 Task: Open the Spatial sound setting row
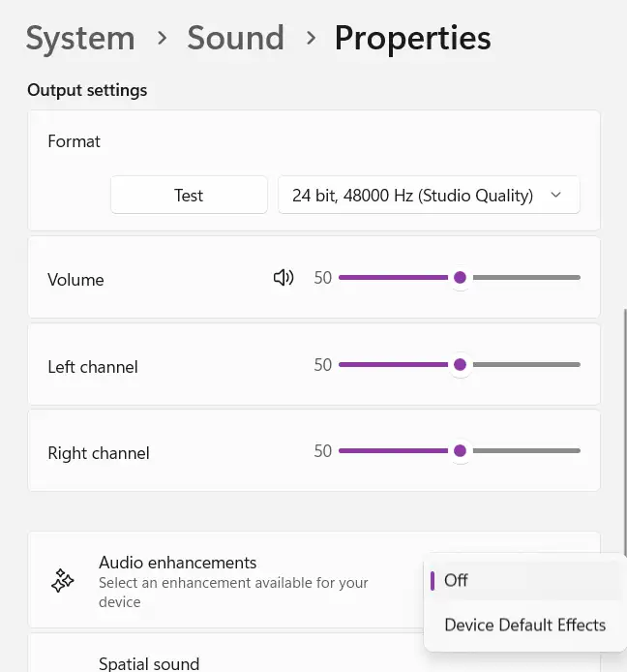pyautogui.click(x=149, y=661)
